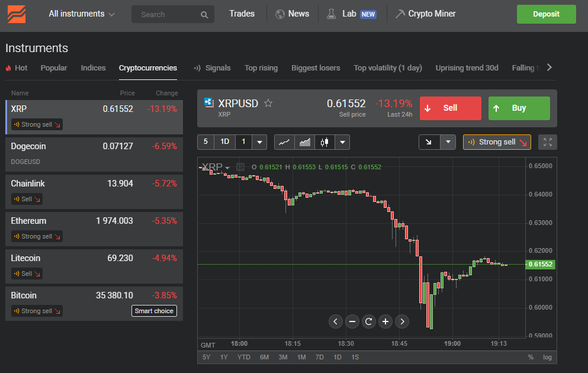Add XRPUSD to favorites with star

tap(268, 103)
